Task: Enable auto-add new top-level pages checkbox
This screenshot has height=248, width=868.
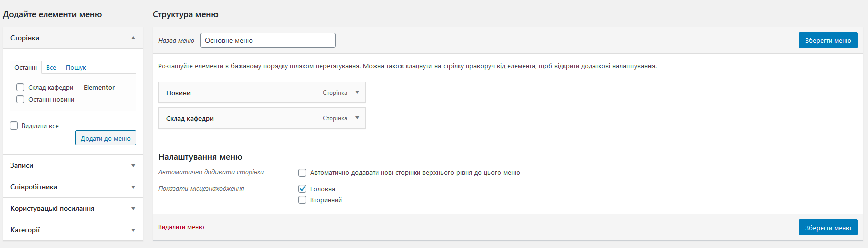Action: click(x=302, y=173)
